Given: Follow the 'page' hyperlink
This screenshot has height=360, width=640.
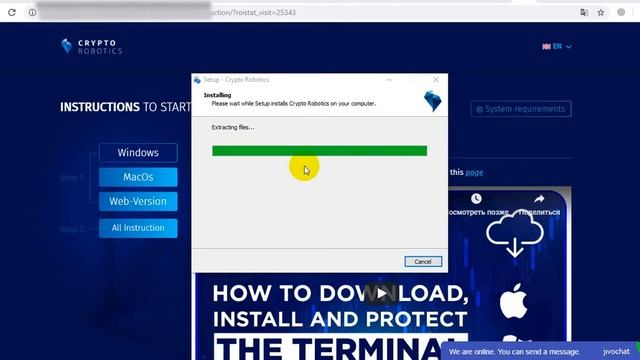Looking at the screenshot, I should pos(474,172).
